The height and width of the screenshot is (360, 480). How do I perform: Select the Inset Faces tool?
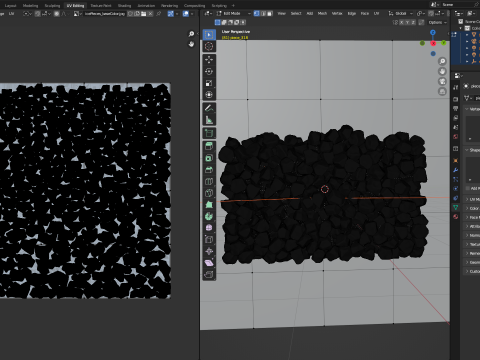209,158
